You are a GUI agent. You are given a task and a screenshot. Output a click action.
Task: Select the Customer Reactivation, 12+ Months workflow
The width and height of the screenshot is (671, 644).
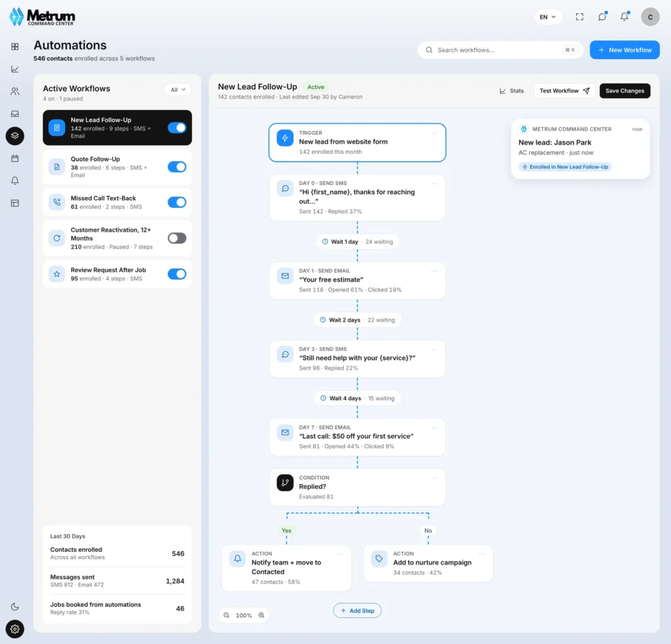pos(117,238)
